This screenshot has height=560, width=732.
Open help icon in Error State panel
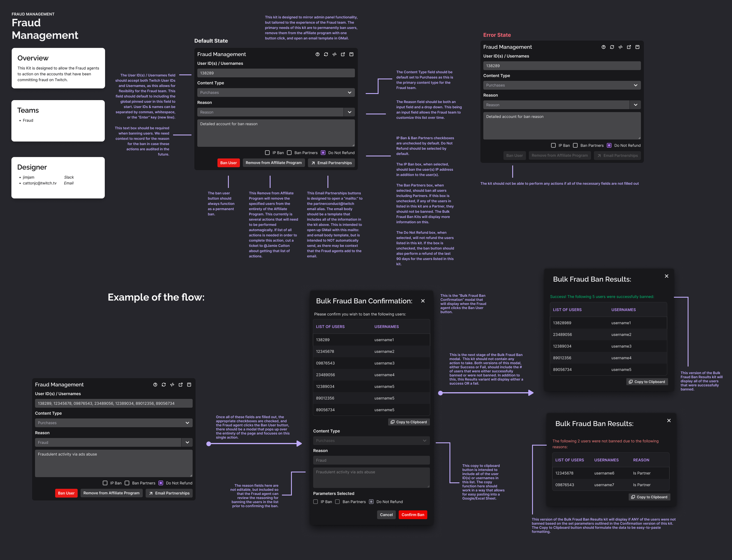pyautogui.click(x=603, y=47)
